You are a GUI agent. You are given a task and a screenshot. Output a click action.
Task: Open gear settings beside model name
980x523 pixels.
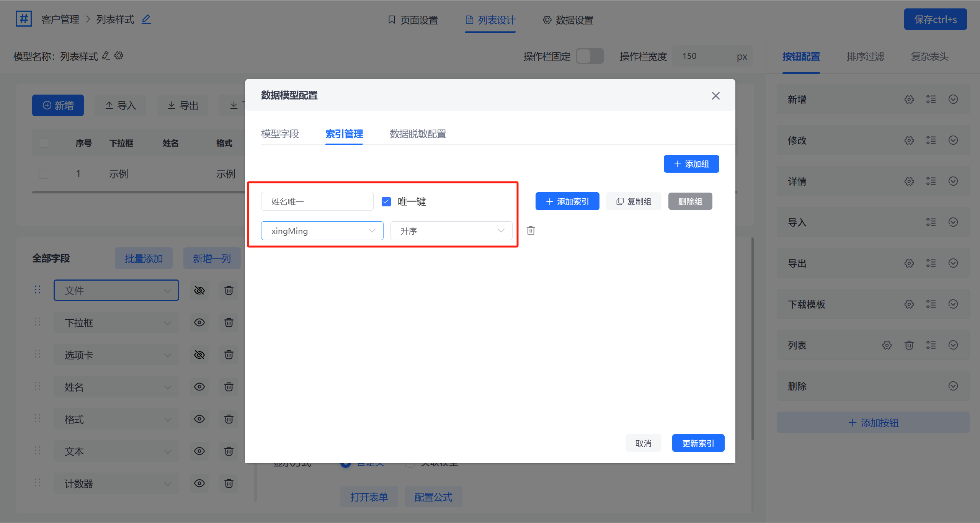(x=119, y=56)
